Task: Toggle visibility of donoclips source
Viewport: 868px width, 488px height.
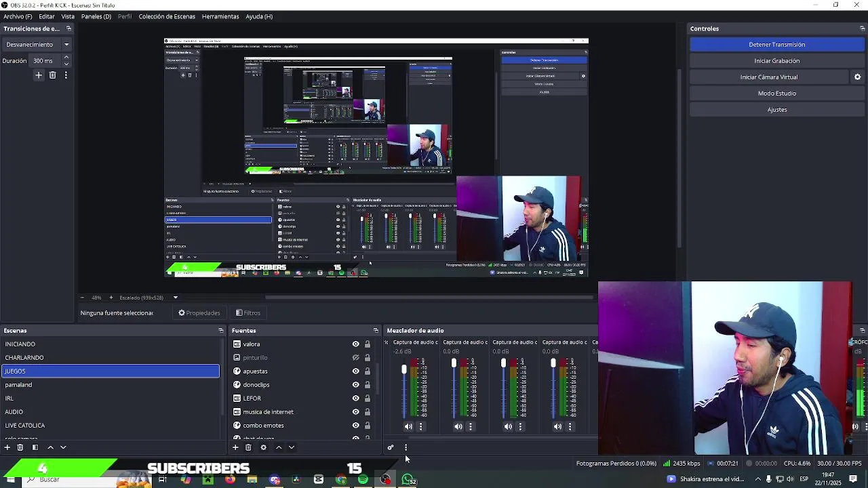Action: [x=355, y=385]
